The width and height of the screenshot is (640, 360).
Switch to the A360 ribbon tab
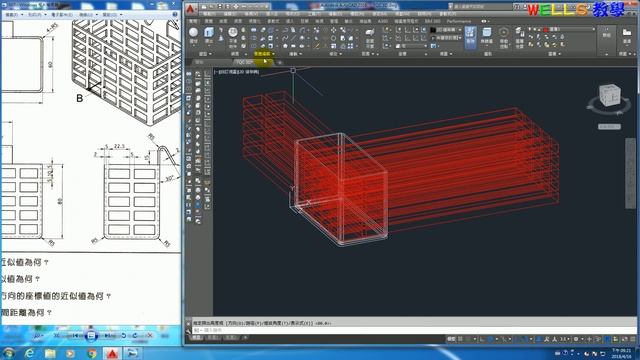click(382, 21)
